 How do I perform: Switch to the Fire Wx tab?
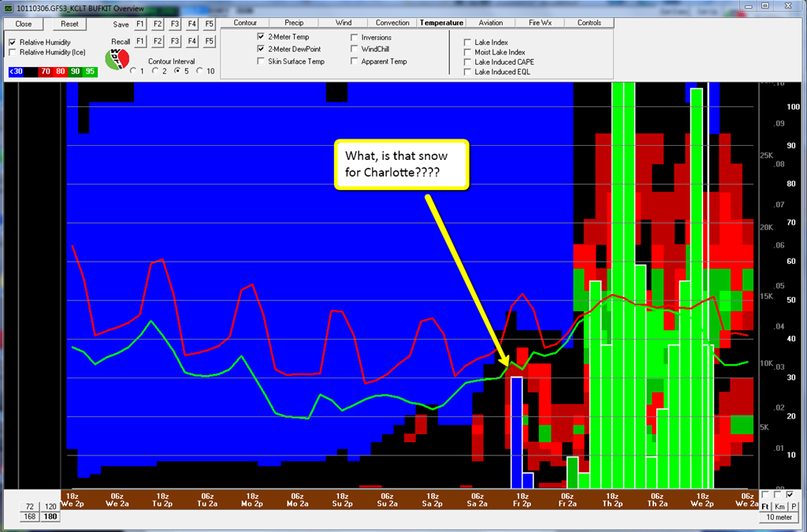(x=540, y=23)
